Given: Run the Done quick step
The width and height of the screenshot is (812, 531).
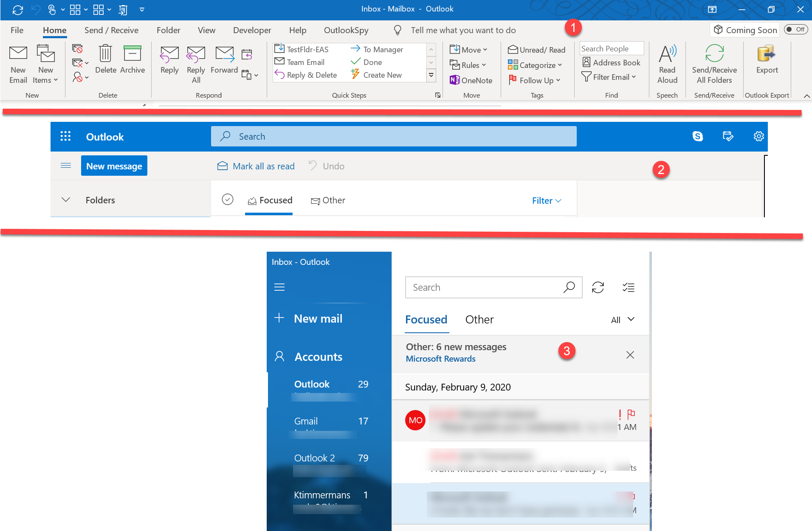Looking at the screenshot, I should point(367,62).
